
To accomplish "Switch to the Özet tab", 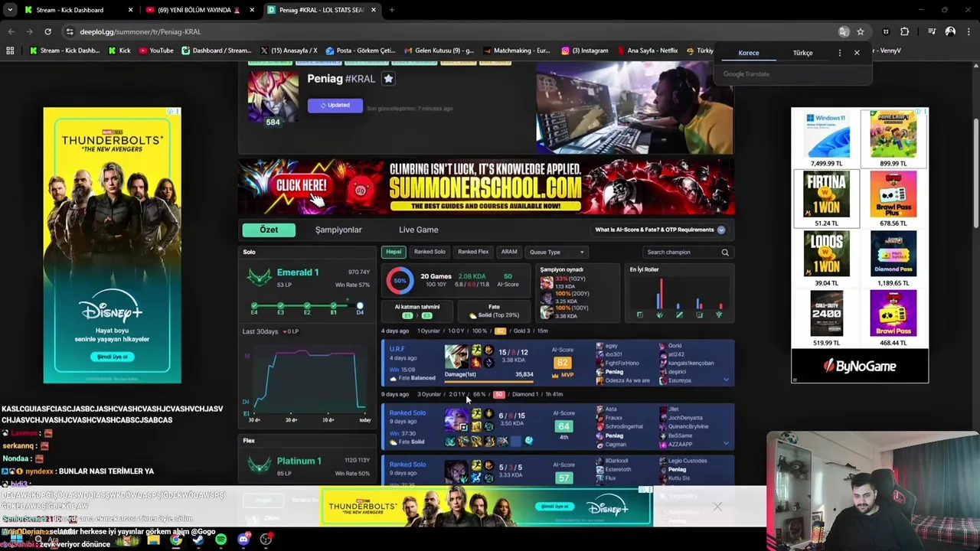I will point(269,230).
